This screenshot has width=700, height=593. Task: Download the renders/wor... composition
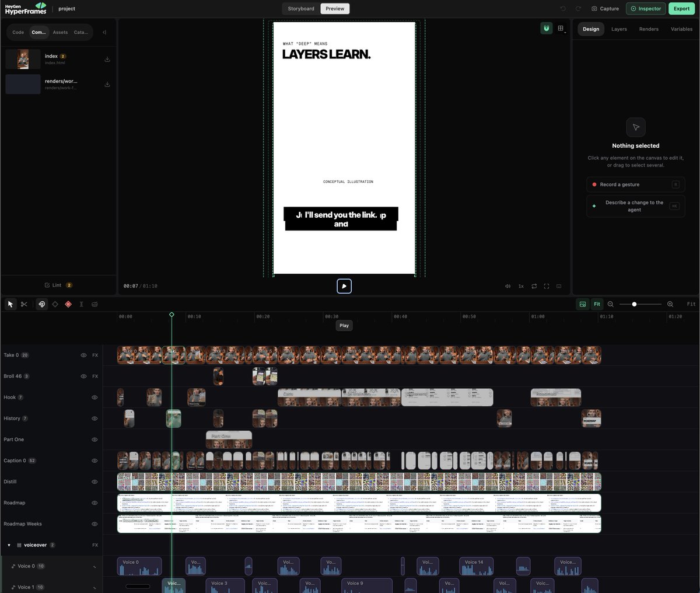[x=107, y=84]
